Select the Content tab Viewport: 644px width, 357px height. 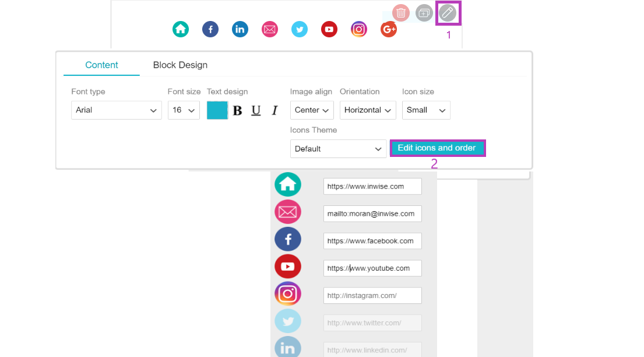point(101,65)
